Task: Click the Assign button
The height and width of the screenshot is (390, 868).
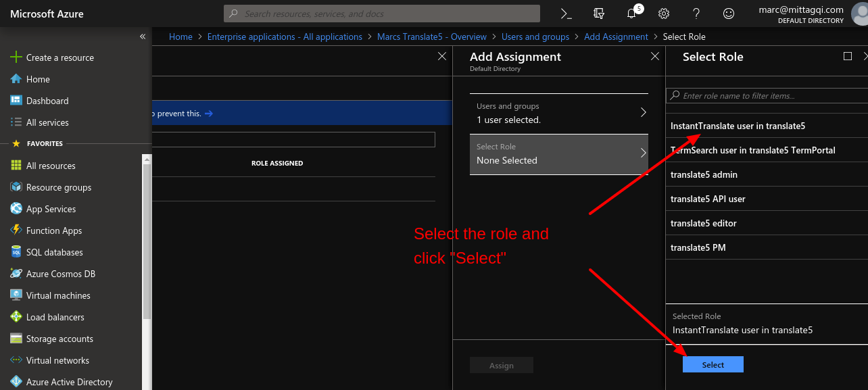Action: point(502,365)
